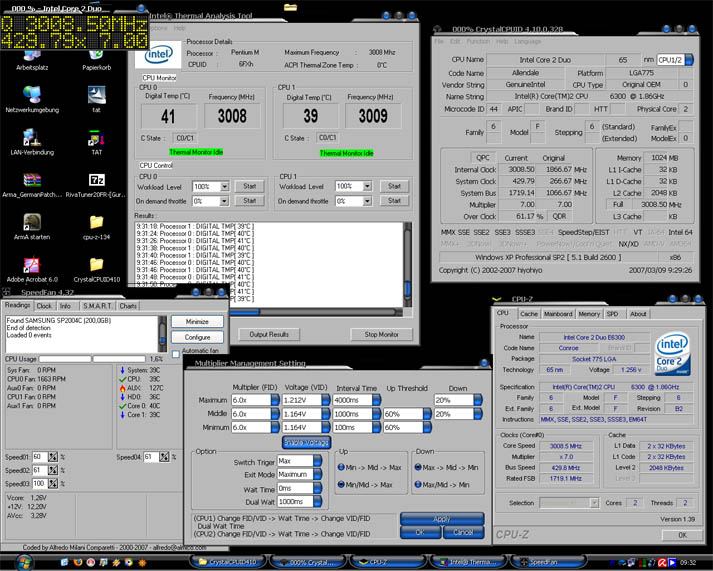Switch to SpeedFan Charts tab

(128, 306)
